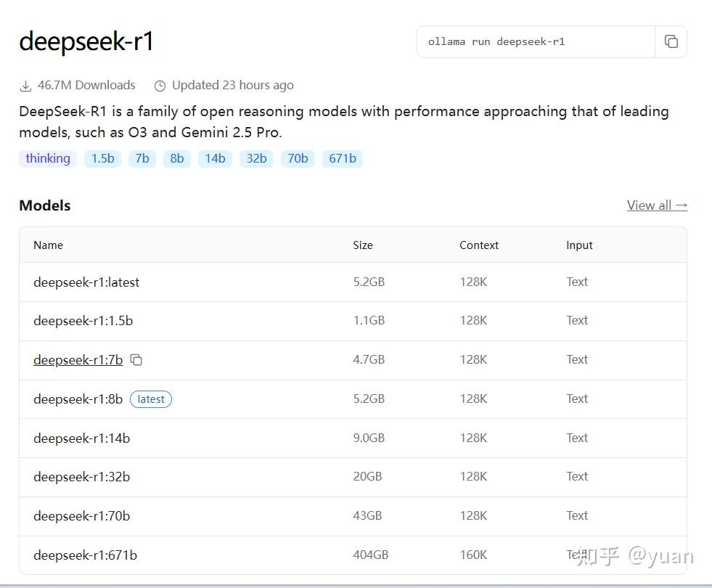Sort table by the Context column
The height and width of the screenshot is (588, 712).
(x=479, y=245)
